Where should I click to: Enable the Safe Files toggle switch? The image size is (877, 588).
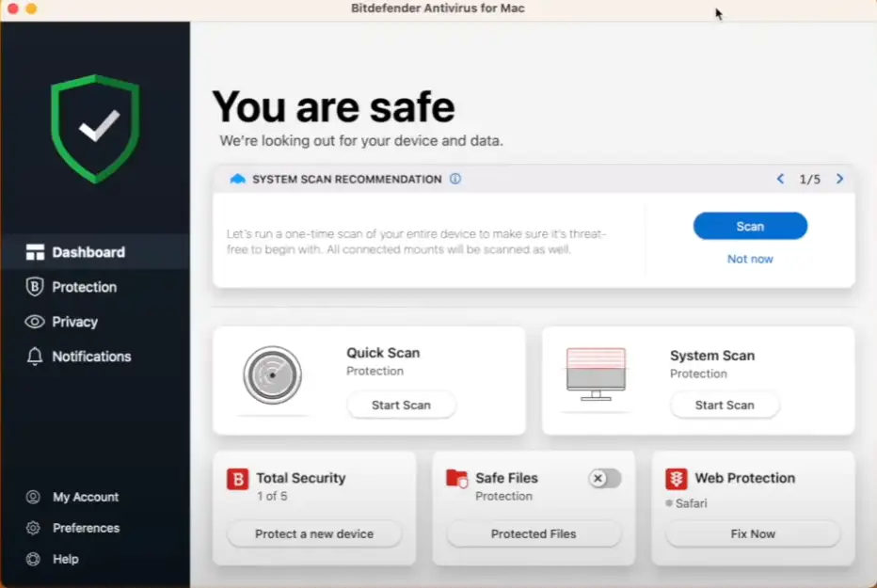605,479
